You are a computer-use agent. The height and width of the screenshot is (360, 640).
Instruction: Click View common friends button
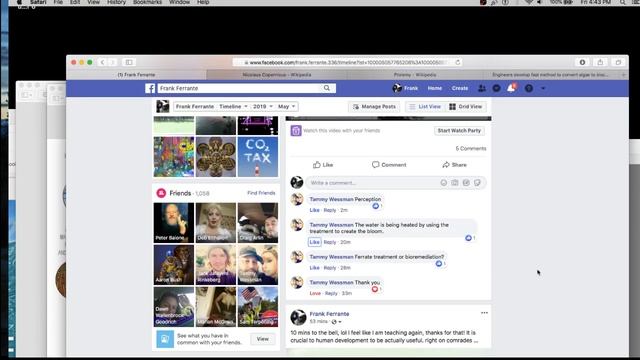coord(262,339)
